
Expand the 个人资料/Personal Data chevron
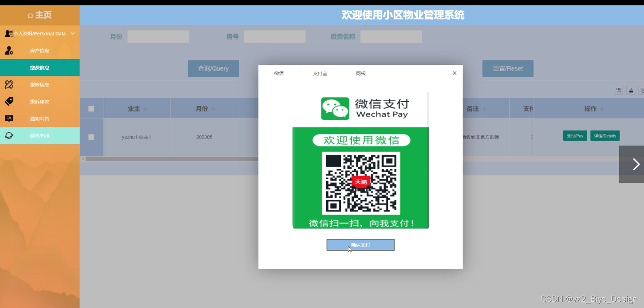pyautogui.click(x=72, y=33)
